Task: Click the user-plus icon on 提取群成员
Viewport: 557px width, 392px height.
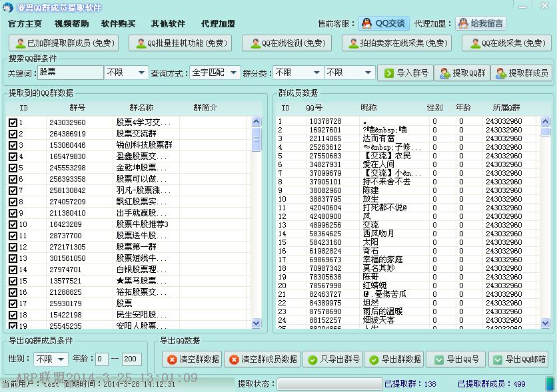Action: 501,73
